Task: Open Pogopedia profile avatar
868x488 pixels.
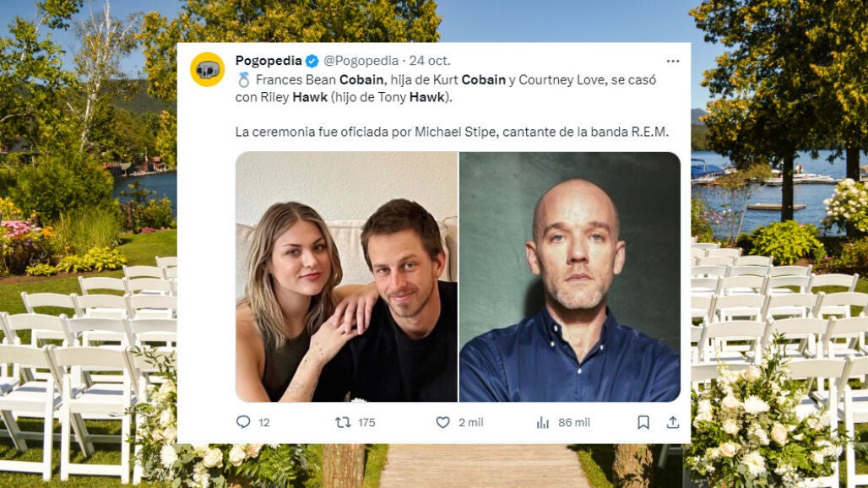Action: (208, 70)
